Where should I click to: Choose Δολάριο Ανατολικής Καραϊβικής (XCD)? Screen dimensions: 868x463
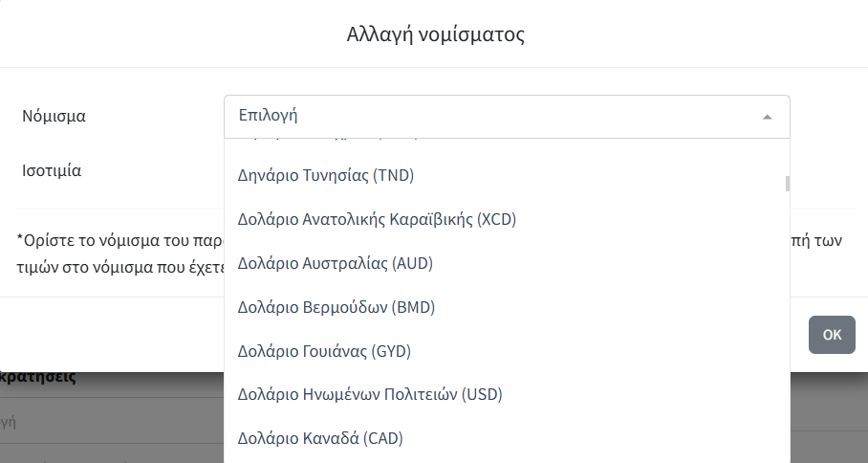tap(377, 219)
